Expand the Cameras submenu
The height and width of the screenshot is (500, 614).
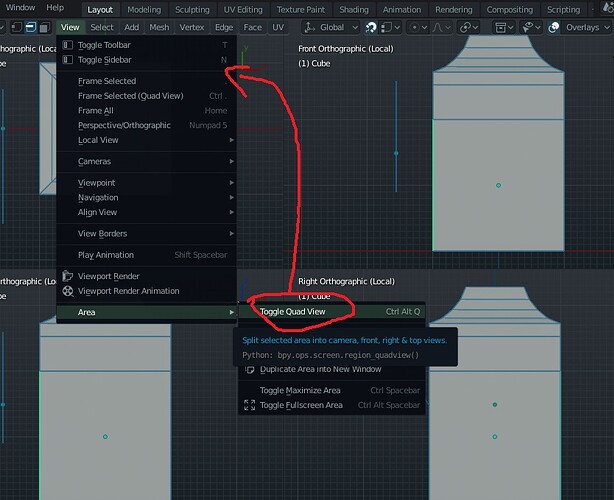[x=146, y=161]
